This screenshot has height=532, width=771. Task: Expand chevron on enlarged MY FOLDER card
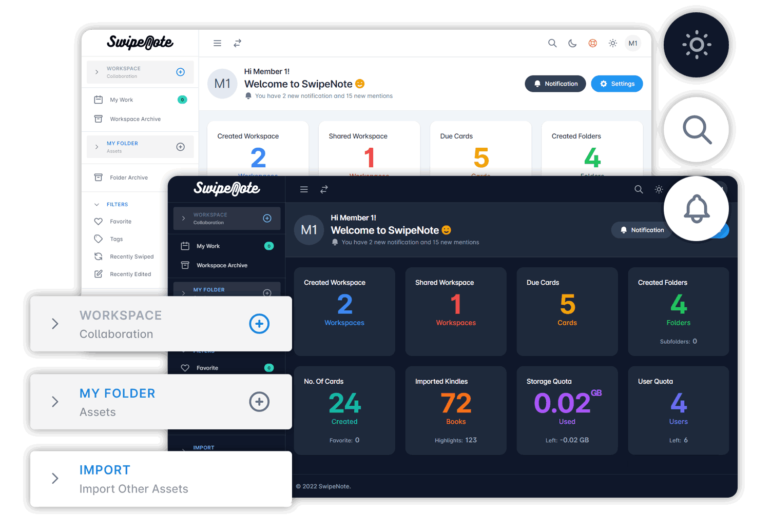[55, 402]
